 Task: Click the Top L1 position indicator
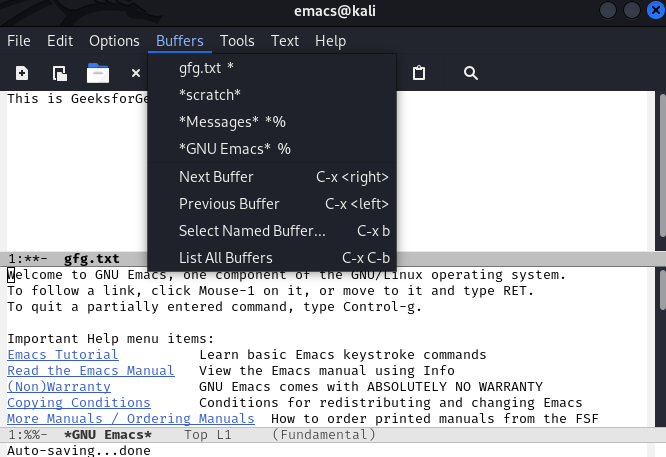[208, 435]
